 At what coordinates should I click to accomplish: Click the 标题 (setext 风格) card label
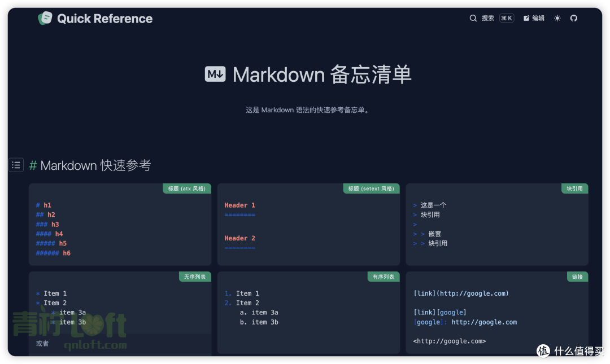pyautogui.click(x=371, y=188)
